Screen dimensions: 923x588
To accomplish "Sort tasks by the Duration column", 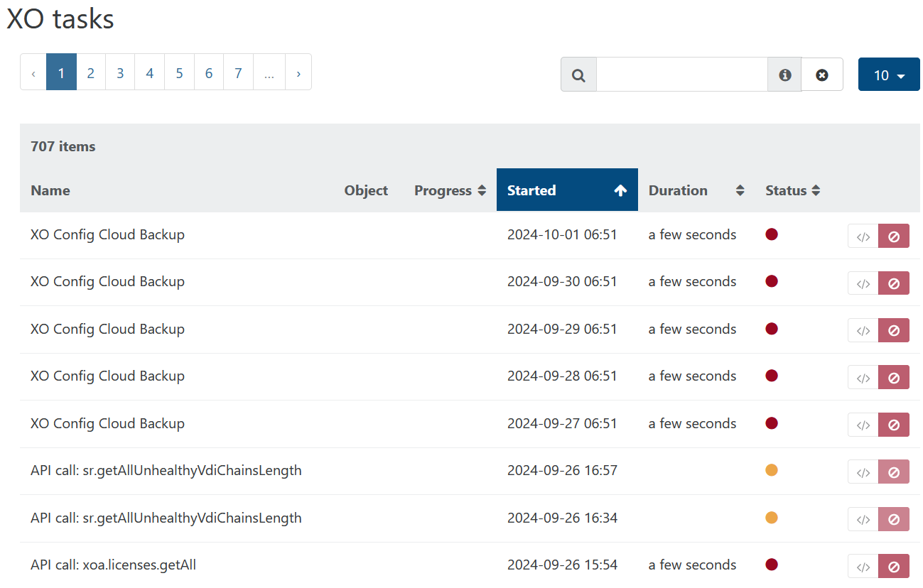I will [696, 190].
